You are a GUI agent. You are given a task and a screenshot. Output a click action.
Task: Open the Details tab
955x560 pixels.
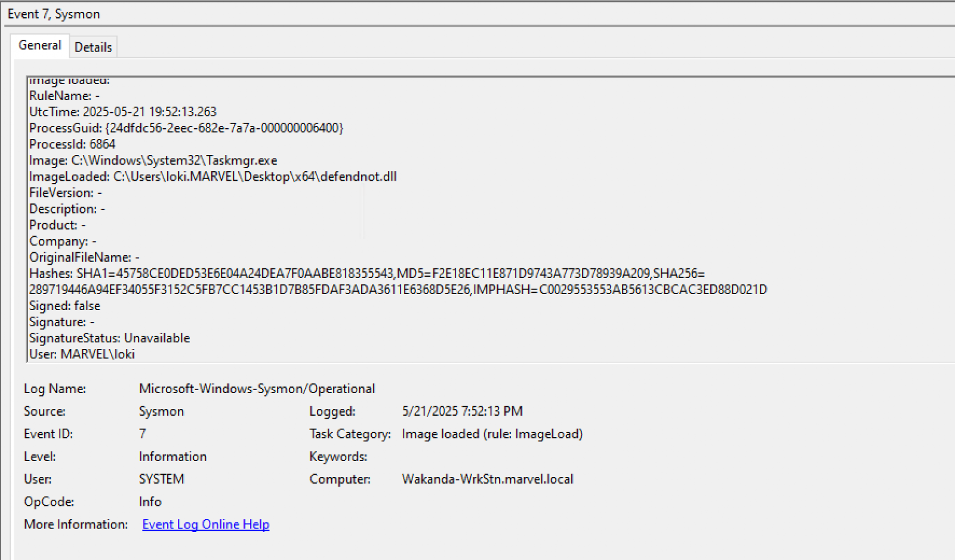93,47
